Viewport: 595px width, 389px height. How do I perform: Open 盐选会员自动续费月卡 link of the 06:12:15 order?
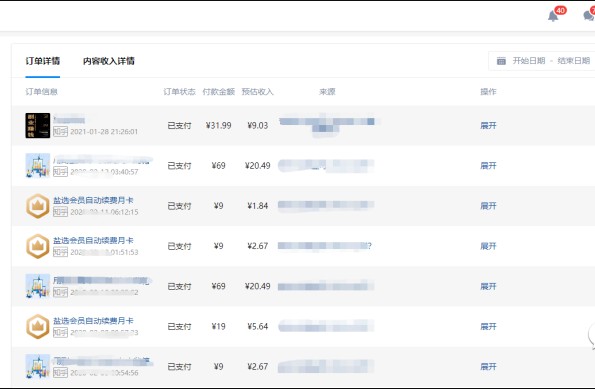tap(93, 200)
